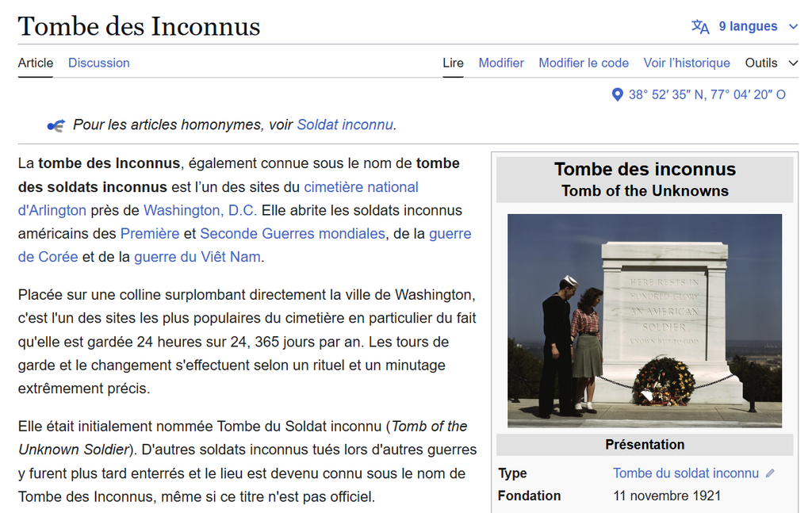Follow the Soldat inconnu link
This screenshot has height=513, width=812.
pos(345,124)
